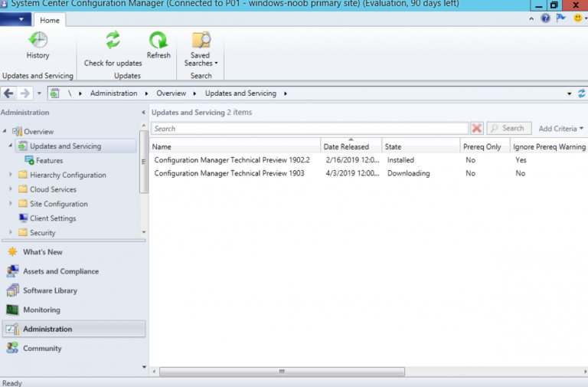Collapse the Overview tree node arrow
The width and height of the screenshot is (588, 387).
click(x=5, y=131)
